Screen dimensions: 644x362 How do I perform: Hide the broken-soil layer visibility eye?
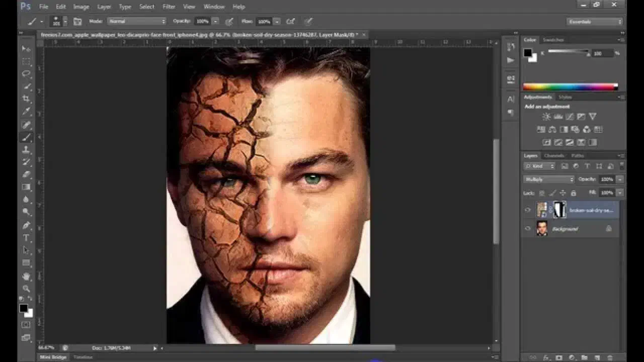point(527,210)
